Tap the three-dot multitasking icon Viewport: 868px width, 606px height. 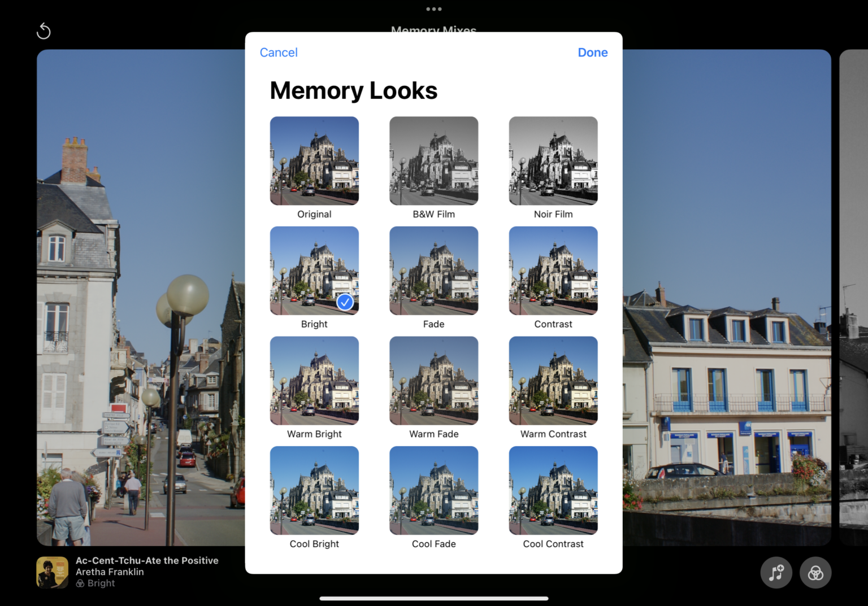(433, 9)
